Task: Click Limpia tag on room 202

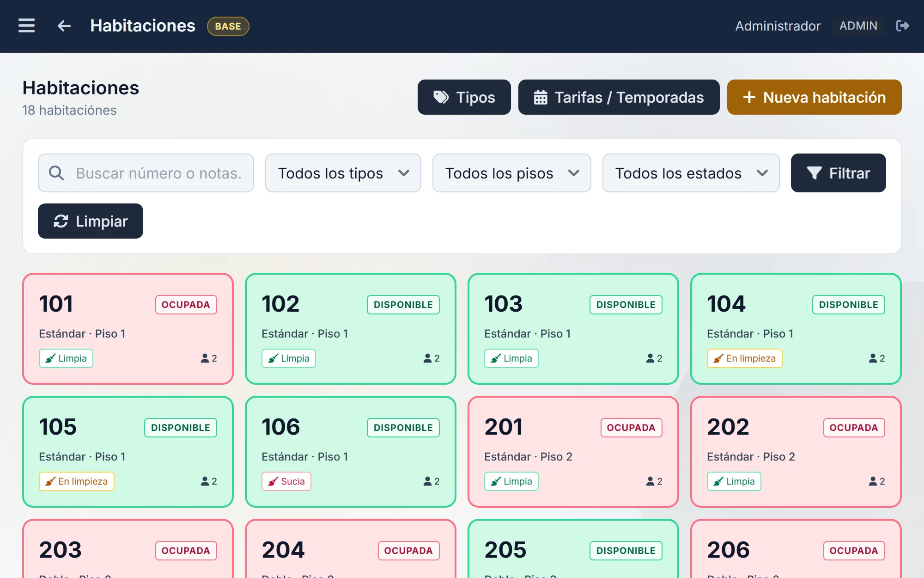Action: coord(734,481)
